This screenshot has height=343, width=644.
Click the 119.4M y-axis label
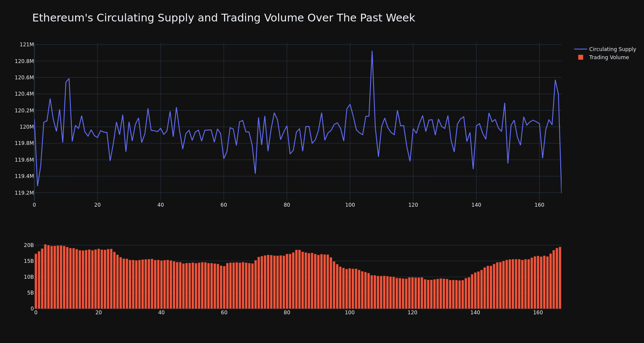(24, 176)
